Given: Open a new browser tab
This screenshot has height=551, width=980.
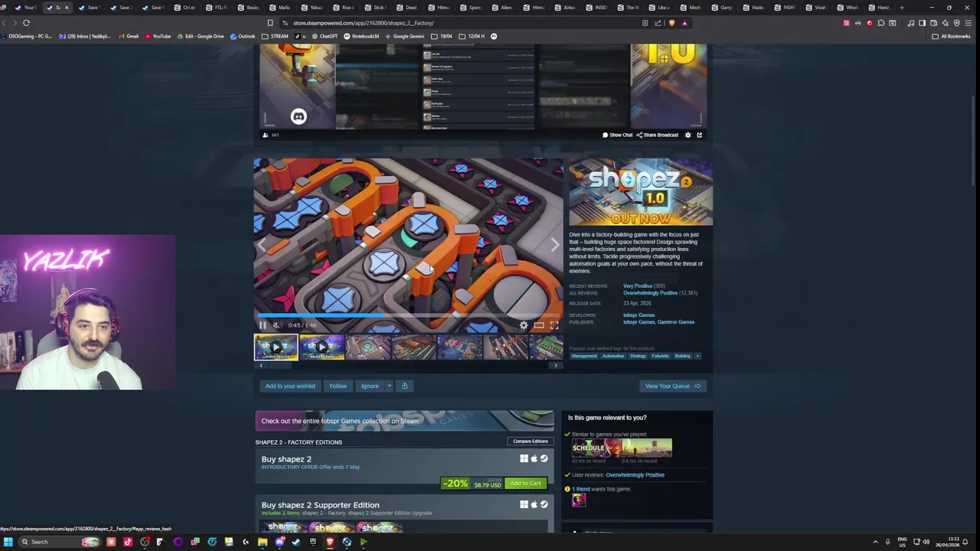Looking at the screenshot, I should [902, 8].
